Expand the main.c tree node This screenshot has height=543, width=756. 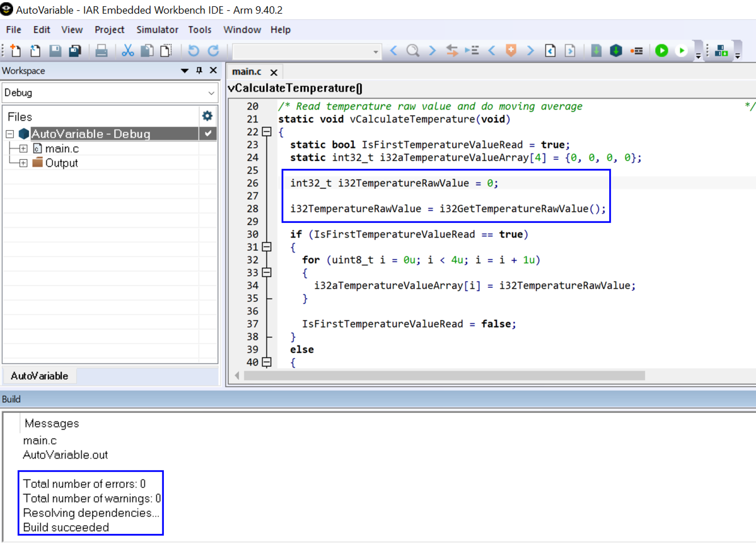tap(22, 148)
